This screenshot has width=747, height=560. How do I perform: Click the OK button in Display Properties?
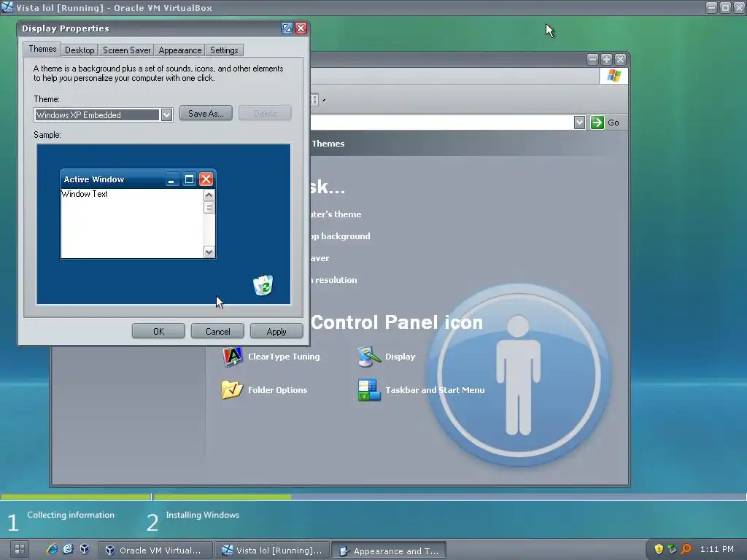(x=158, y=331)
